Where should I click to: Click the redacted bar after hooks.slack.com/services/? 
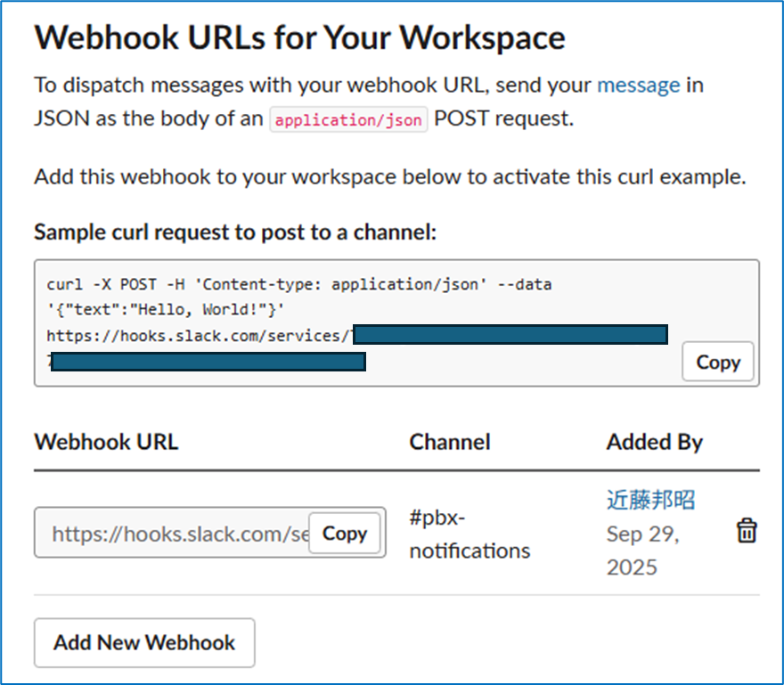(510, 335)
